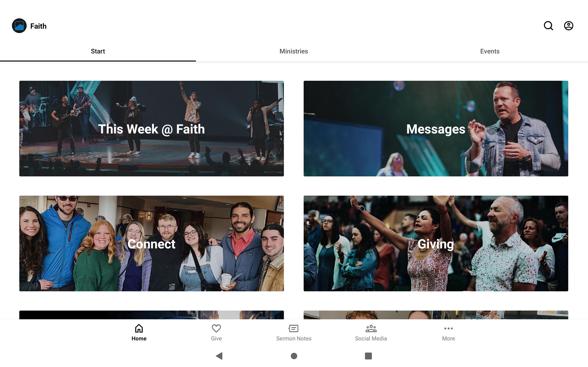Open the This Week @ Faith tile
Screen dimensions: 588x367
click(x=151, y=128)
